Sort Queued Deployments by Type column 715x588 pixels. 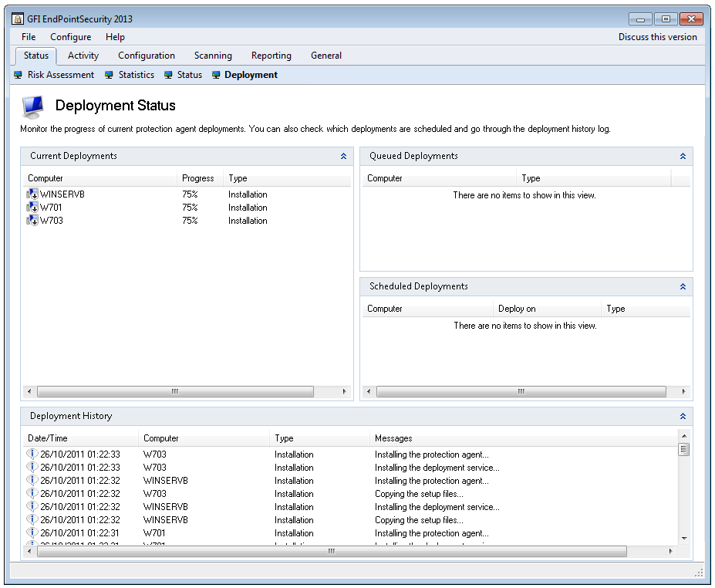[594, 178]
